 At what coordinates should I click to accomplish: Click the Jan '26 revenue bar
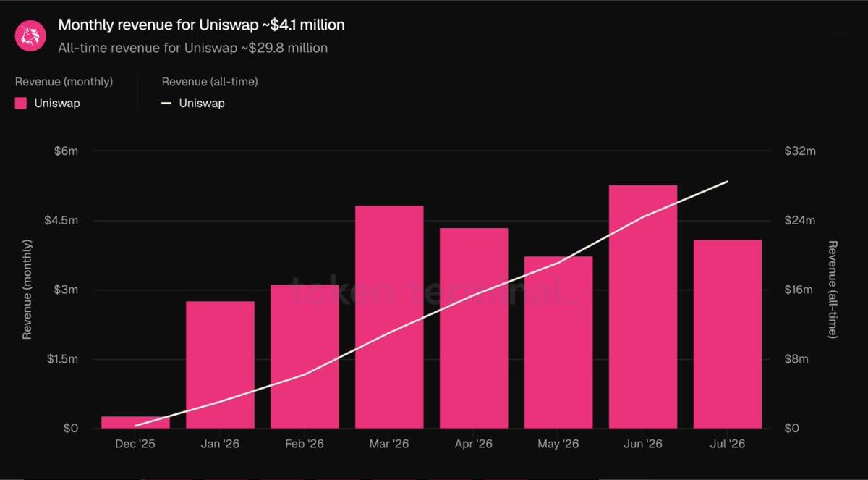click(220, 364)
